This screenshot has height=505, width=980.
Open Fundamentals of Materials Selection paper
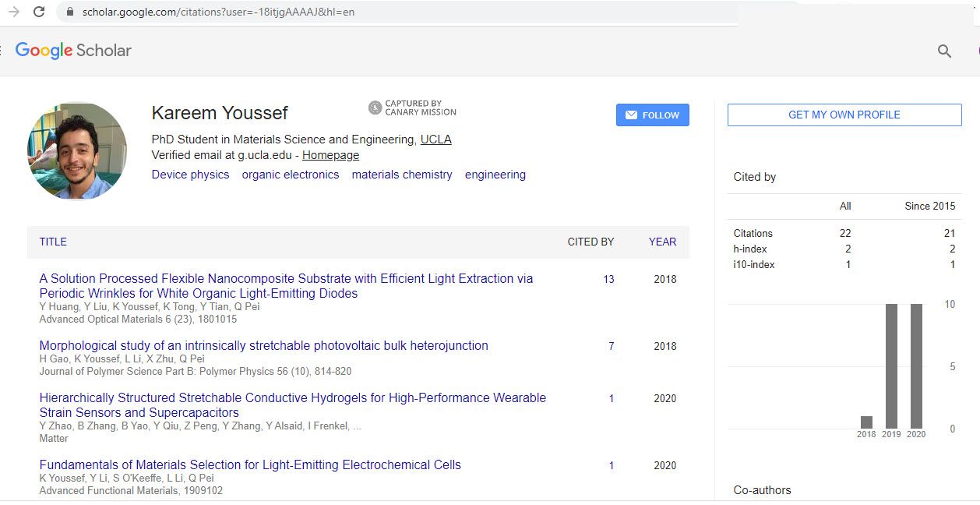(x=250, y=464)
